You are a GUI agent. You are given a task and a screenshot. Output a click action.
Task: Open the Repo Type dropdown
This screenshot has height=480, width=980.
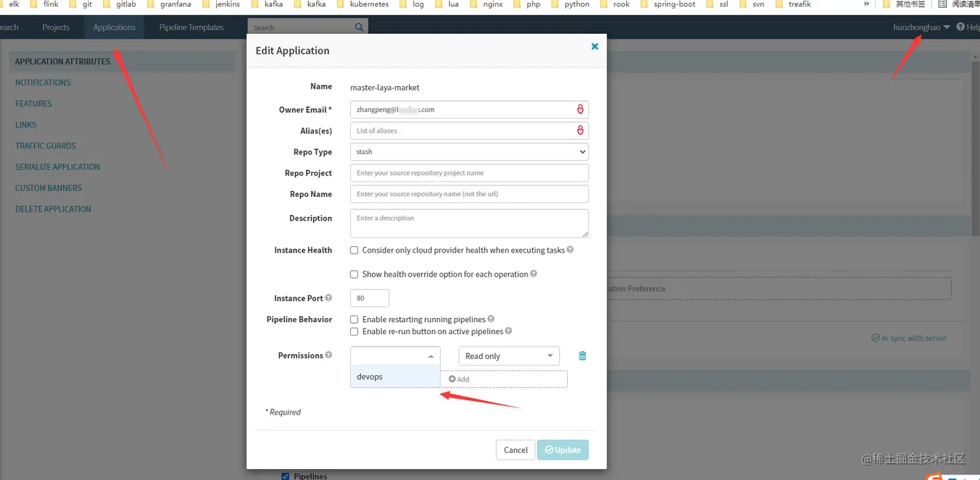tap(469, 152)
